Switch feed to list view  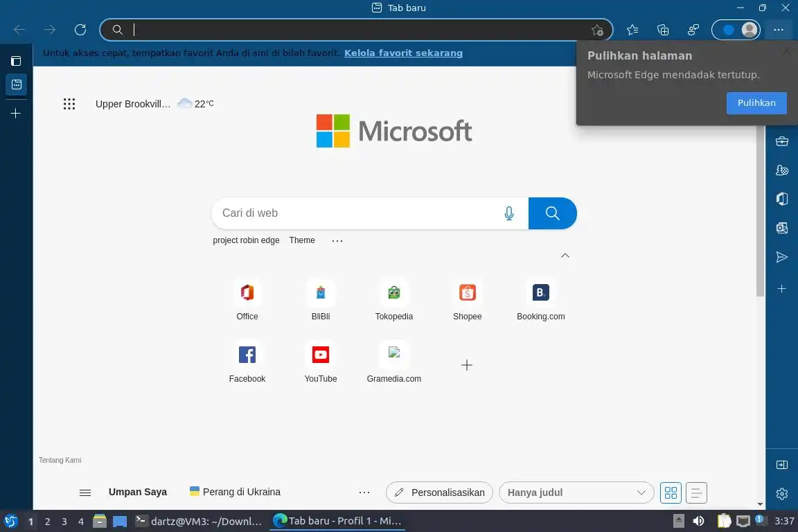click(696, 493)
